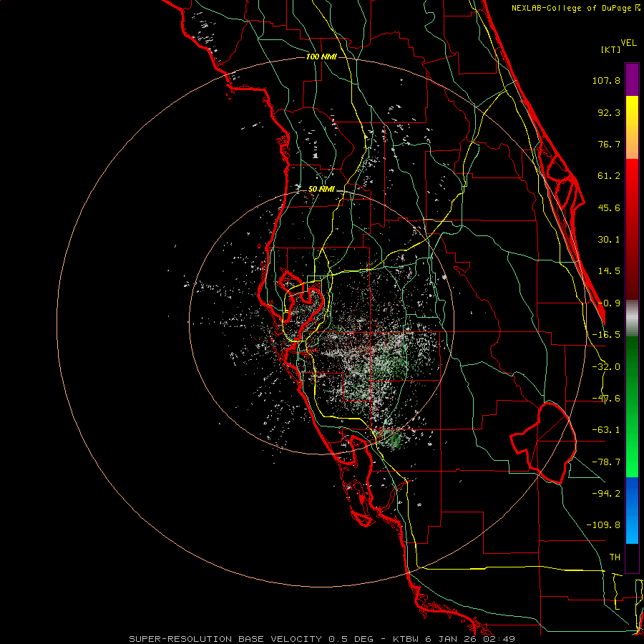Pick the blue segment of the color bar
This screenshot has width=644, height=644.
(632, 510)
